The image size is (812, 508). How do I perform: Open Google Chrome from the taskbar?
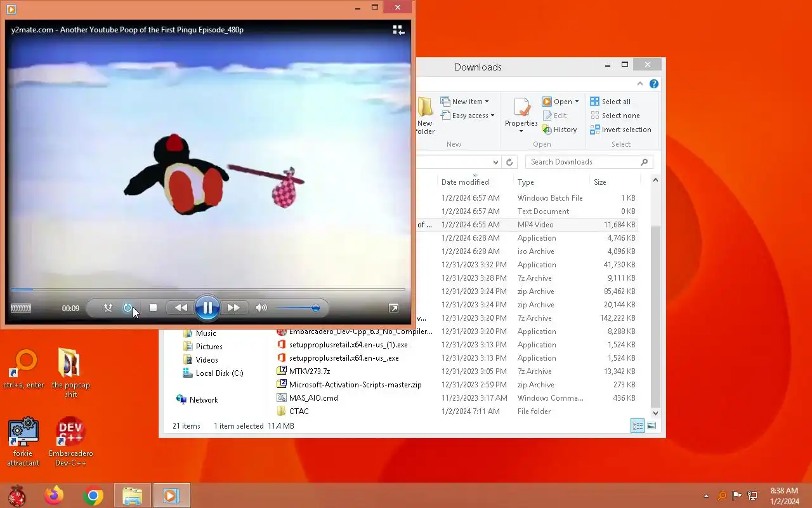tap(93, 495)
